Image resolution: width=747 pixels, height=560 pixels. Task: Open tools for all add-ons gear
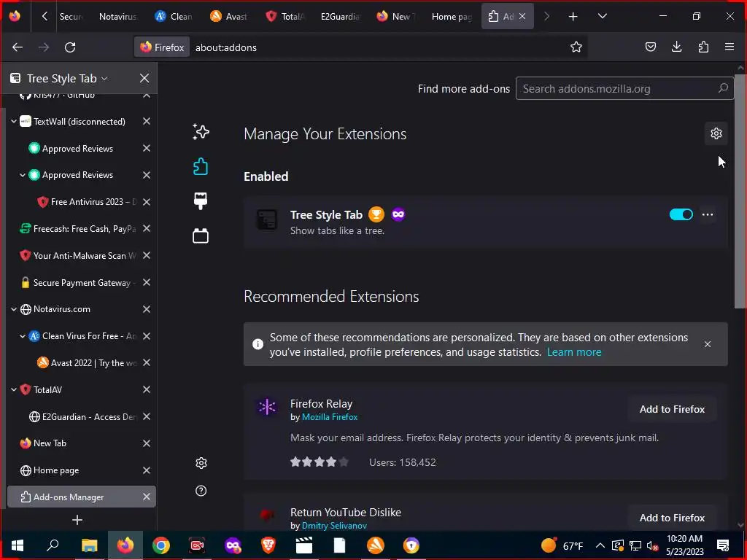coord(716,134)
